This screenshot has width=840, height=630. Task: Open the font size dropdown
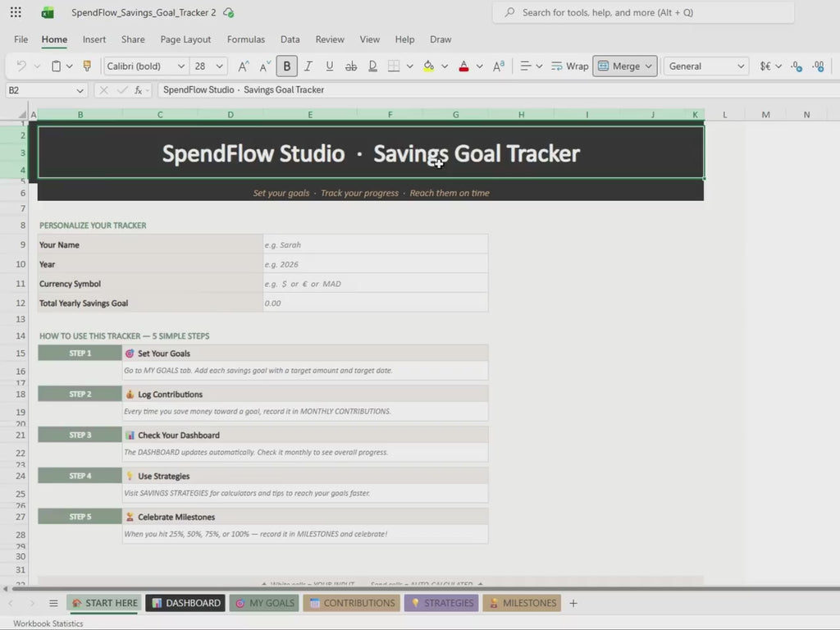tap(220, 66)
